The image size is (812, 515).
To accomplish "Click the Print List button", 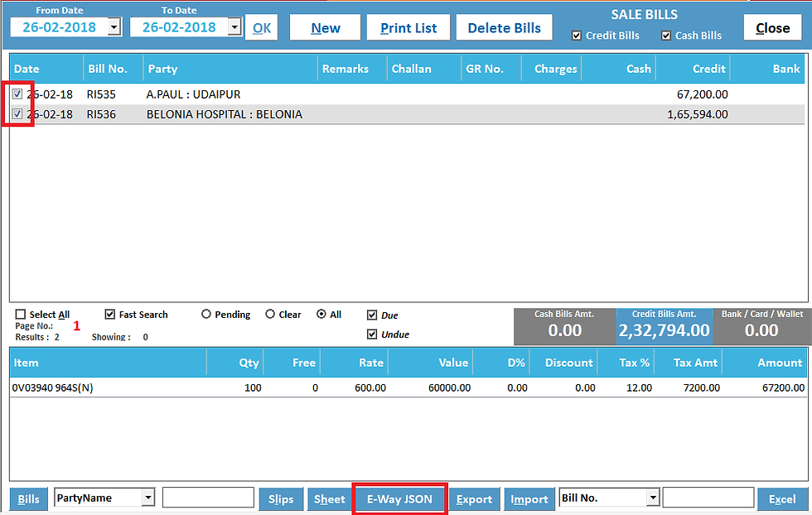I will 408,27.
